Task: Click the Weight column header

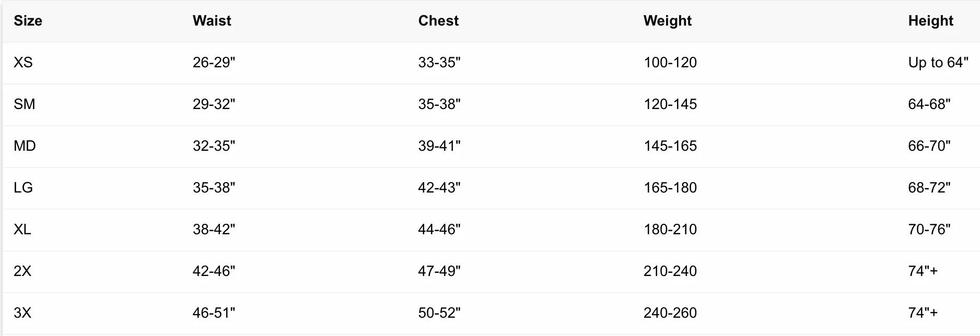Action: (668, 21)
